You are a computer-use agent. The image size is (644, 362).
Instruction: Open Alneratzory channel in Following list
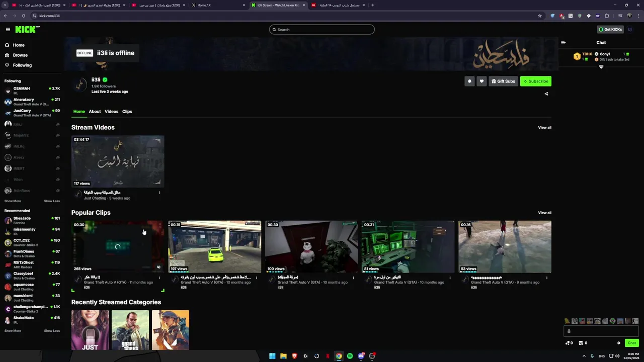tap(32, 102)
